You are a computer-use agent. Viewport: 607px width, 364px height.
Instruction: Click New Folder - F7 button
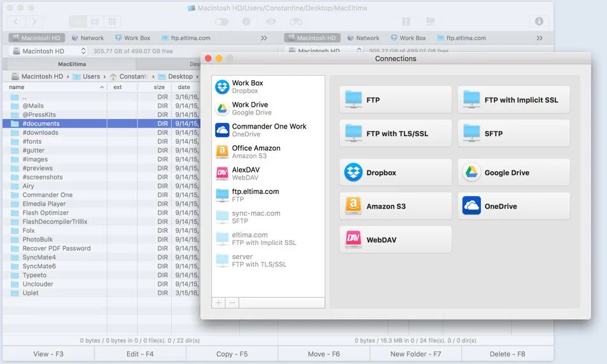(415, 354)
